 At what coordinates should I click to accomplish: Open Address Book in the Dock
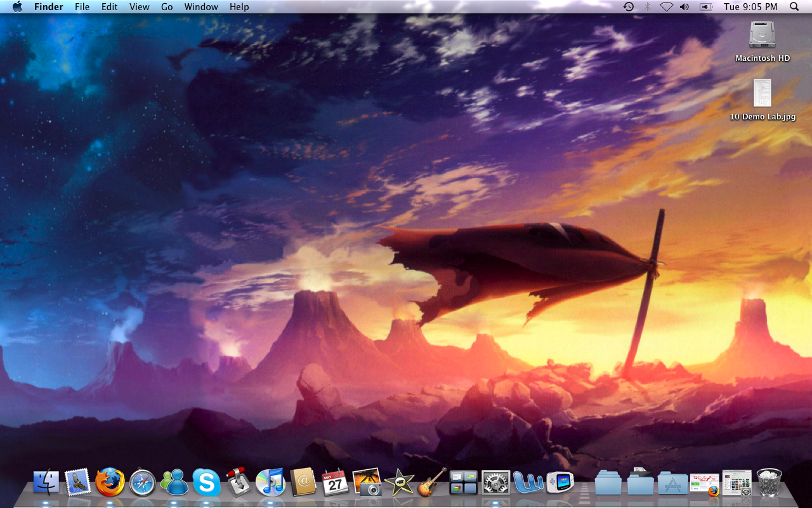[x=303, y=483]
